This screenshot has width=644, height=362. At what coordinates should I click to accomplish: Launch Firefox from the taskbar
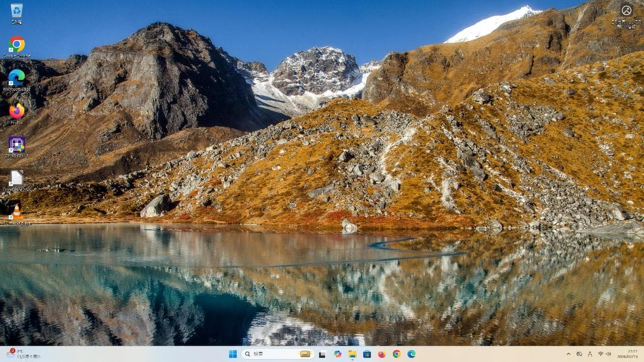(x=381, y=354)
